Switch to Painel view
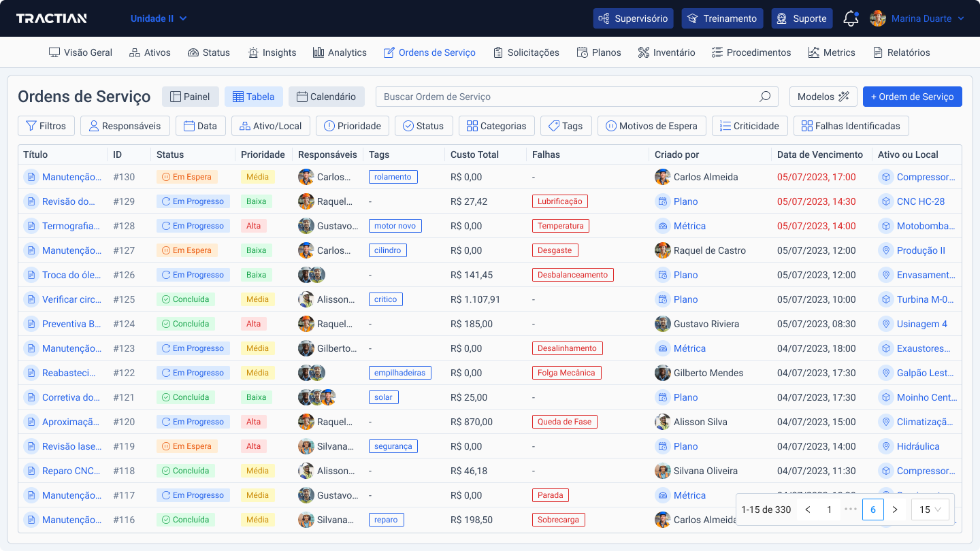 190,97
